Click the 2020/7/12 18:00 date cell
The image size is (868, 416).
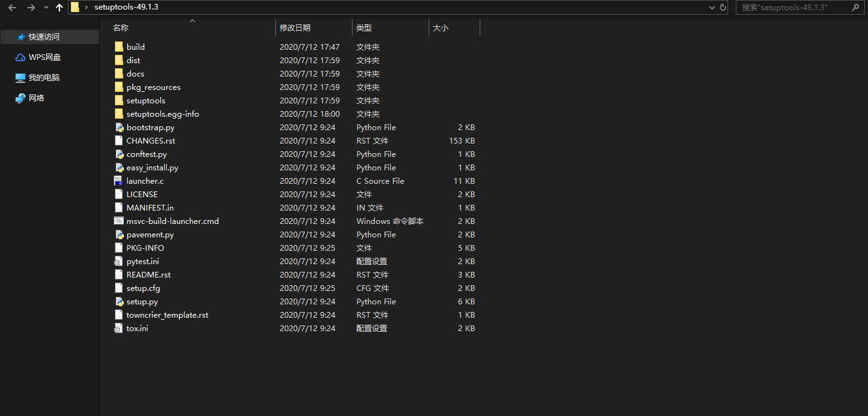point(310,114)
